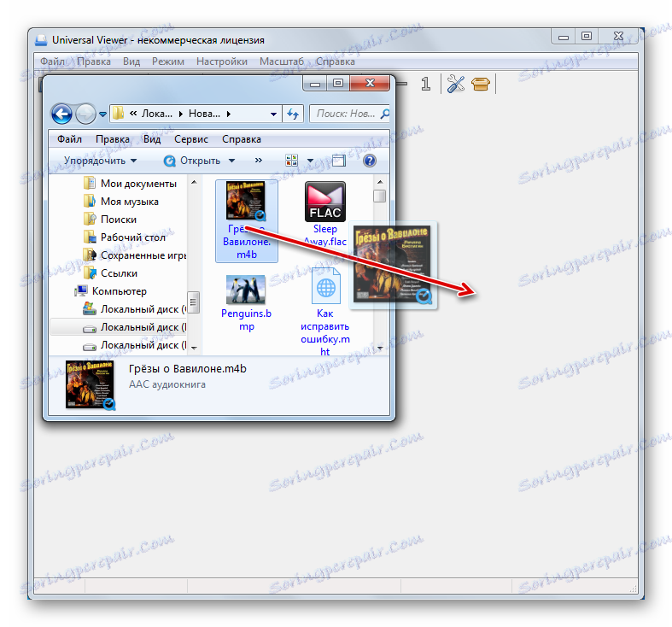Click down arrow of file list scrollbar
The image size is (672, 627).
pyautogui.click(x=379, y=348)
